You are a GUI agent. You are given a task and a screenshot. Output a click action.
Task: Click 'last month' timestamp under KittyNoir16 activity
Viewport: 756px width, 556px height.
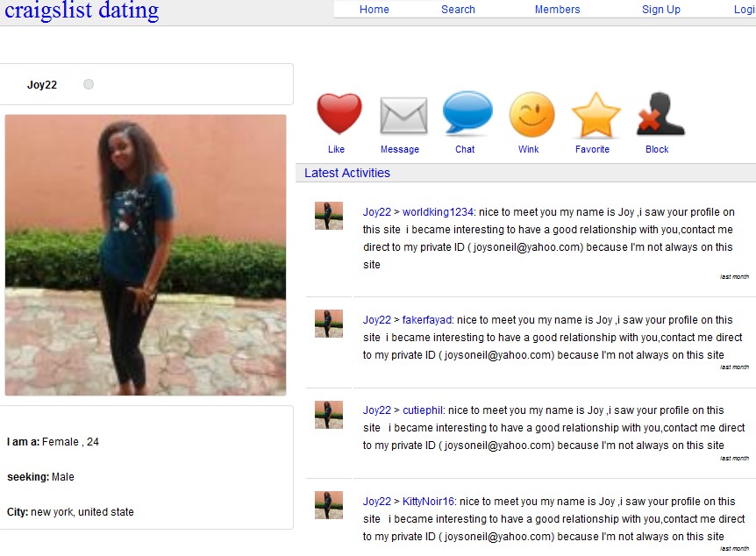(734, 549)
